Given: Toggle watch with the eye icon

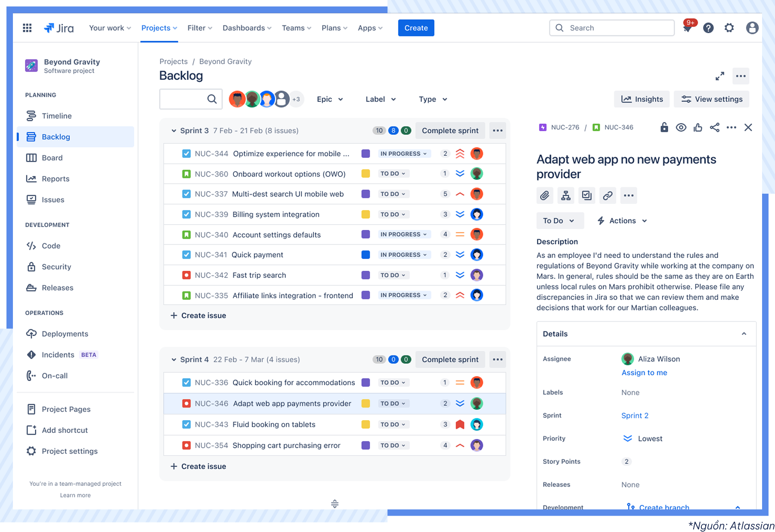Looking at the screenshot, I should [681, 127].
